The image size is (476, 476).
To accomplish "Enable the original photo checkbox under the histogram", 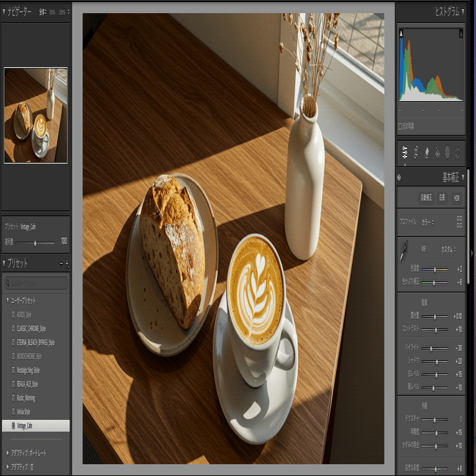I will point(400,126).
